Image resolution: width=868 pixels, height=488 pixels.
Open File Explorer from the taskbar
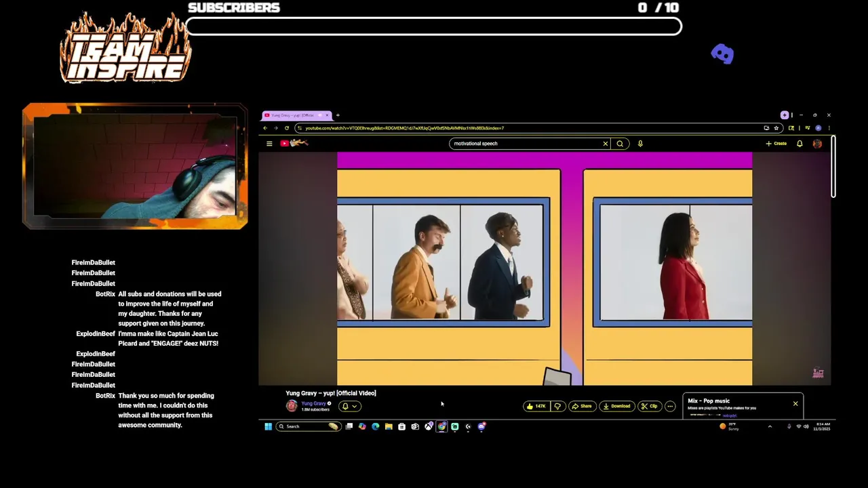pos(389,426)
